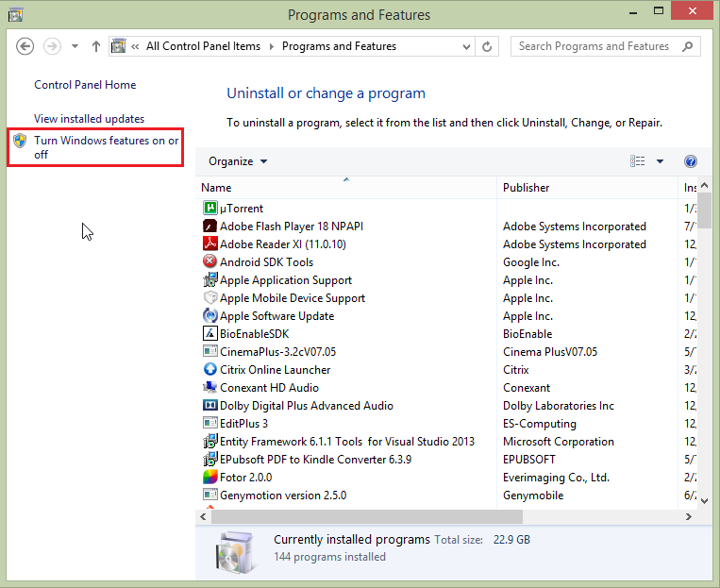Select Citrix Online Launcher row

point(275,369)
